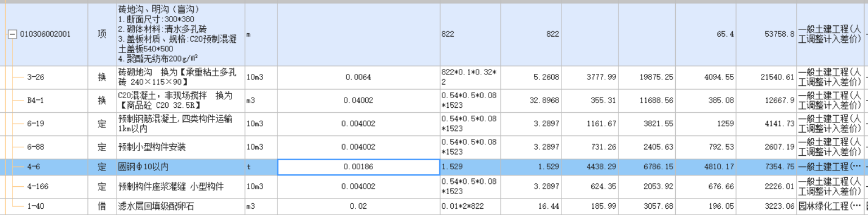Click the 借 type cell in row 1-40
This screenshot has height=215, width=868.
click(x=102, y=207)
